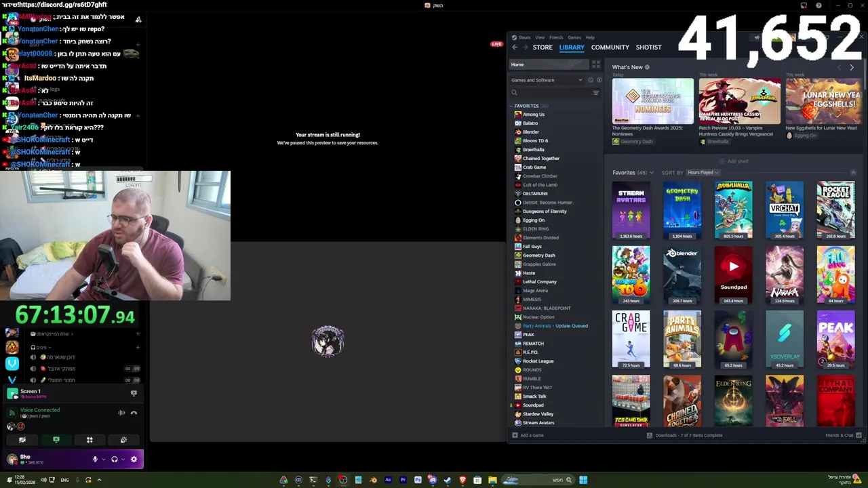Open Discord noise suppression waveform icon
This screenshot has width=868, height=488.
(121, 413)
